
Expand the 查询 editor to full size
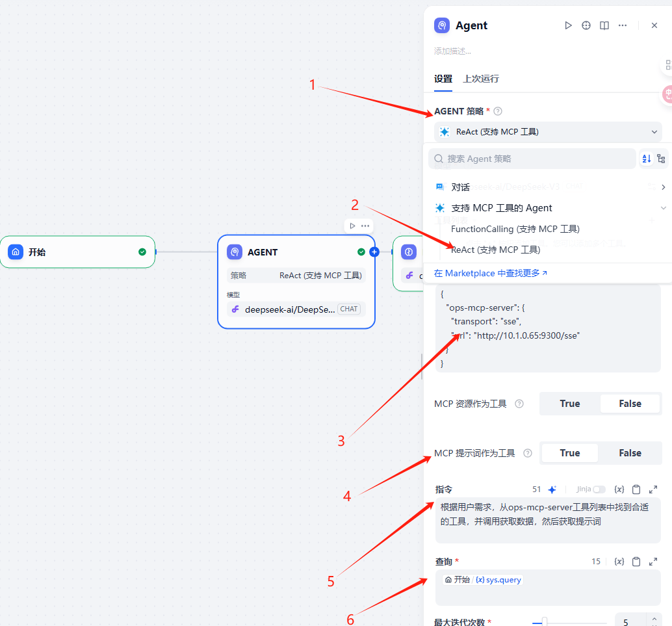(653, 562)
